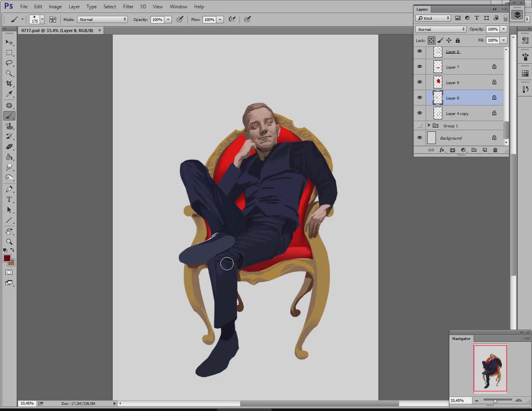Screen dimensions: 532x411
Task: Open the layer Fill dropdown arrow
Action: coord(504,40)
